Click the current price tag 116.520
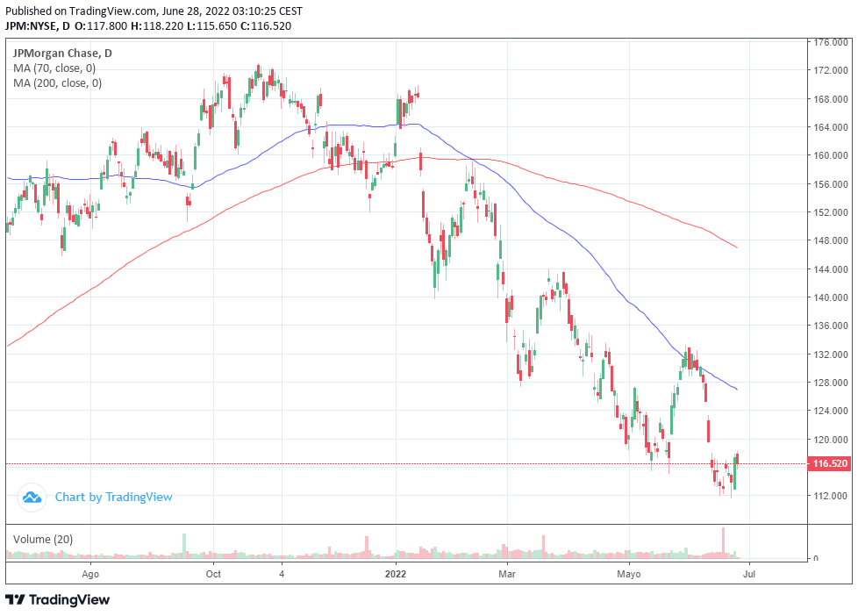858x616 pixels. click(x=830, y=464)
